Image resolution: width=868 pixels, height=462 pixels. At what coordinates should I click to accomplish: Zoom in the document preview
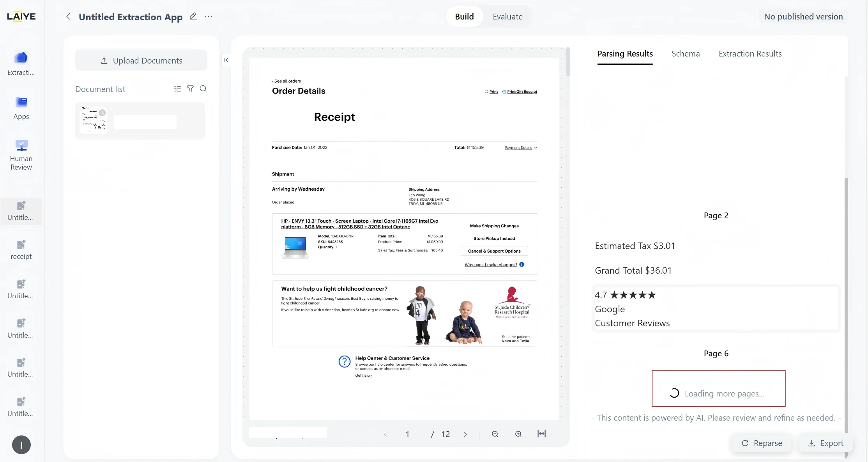tap(518, 434)
